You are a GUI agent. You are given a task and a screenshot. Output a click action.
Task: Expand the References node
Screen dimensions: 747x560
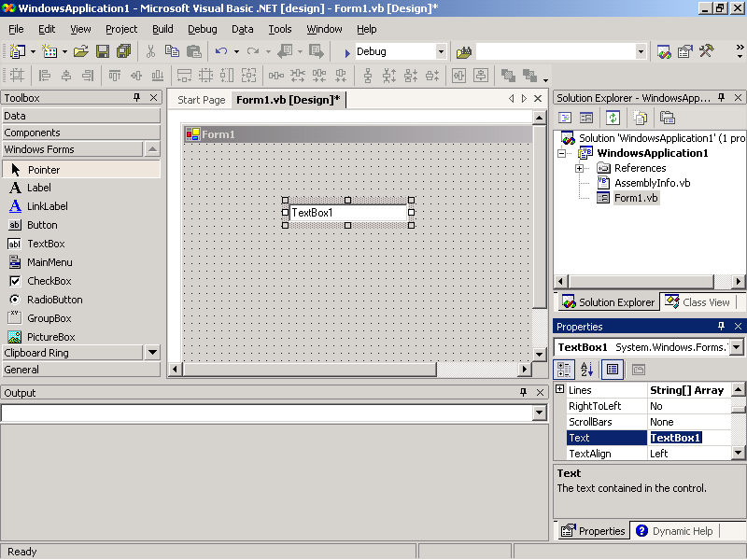click(x=579, y=168)
